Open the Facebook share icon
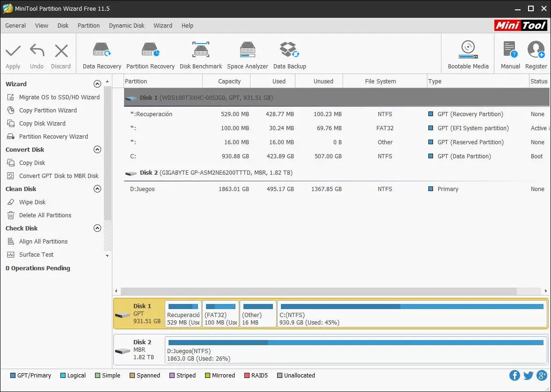551x392 pixels. tap(514, 375)
